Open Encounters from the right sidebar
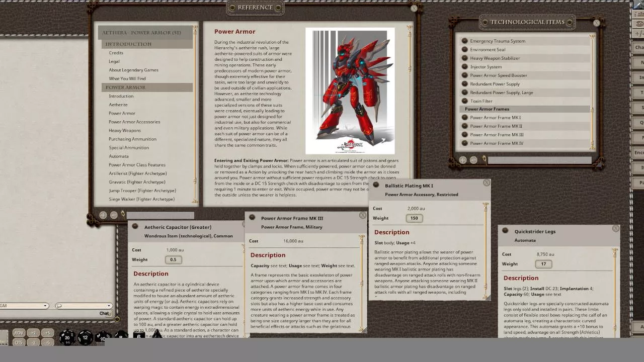 639,153
